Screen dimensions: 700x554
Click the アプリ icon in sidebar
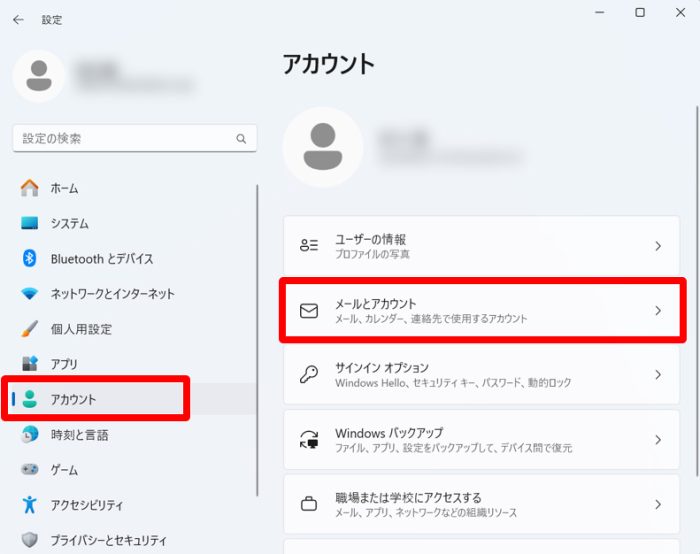tap(30, 364)
